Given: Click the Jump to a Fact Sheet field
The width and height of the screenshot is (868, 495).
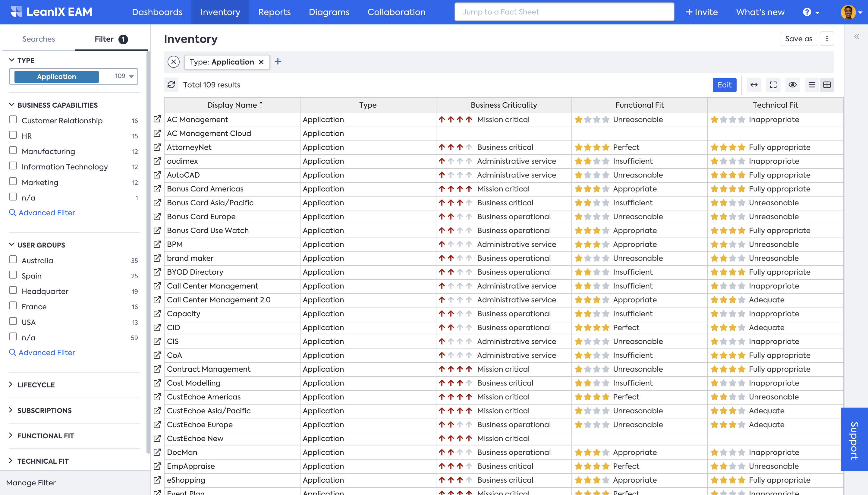Looking at the screenshot, I should point(564,12).
